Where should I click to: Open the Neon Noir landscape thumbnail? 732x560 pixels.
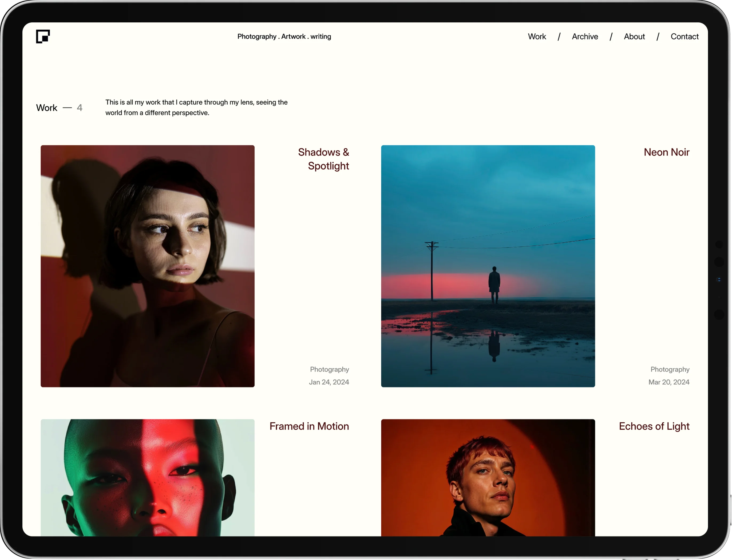(x=488, y=266)
